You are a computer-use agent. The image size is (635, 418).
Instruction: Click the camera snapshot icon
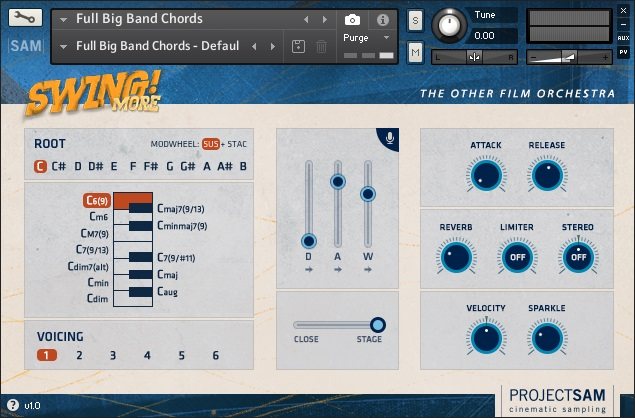pos(352,19)
